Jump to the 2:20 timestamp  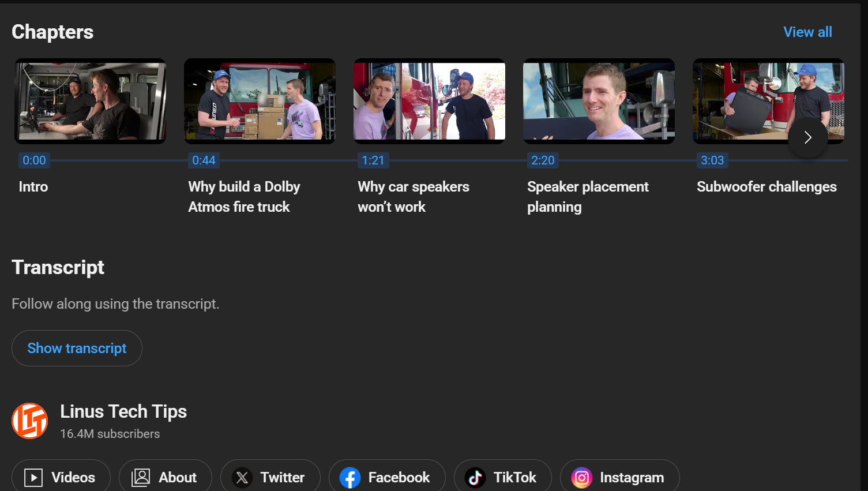coord(543,160)
